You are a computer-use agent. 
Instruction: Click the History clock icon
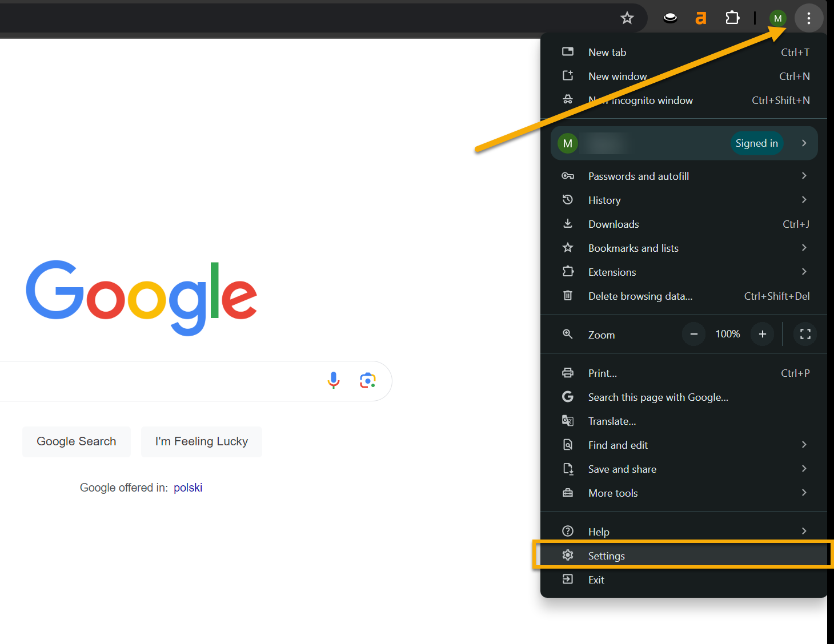[568, 199]
